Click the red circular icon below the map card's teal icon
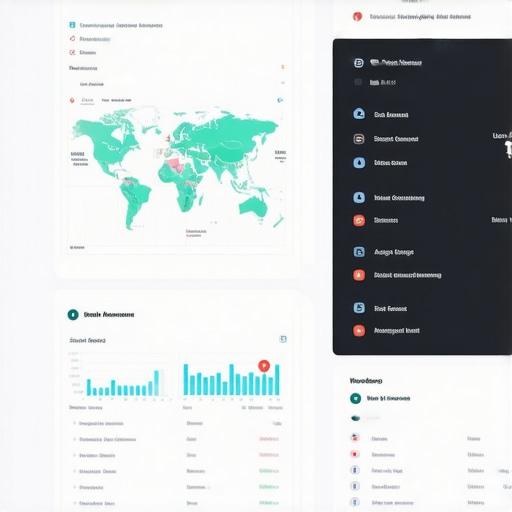 click(x=72, y=39)
